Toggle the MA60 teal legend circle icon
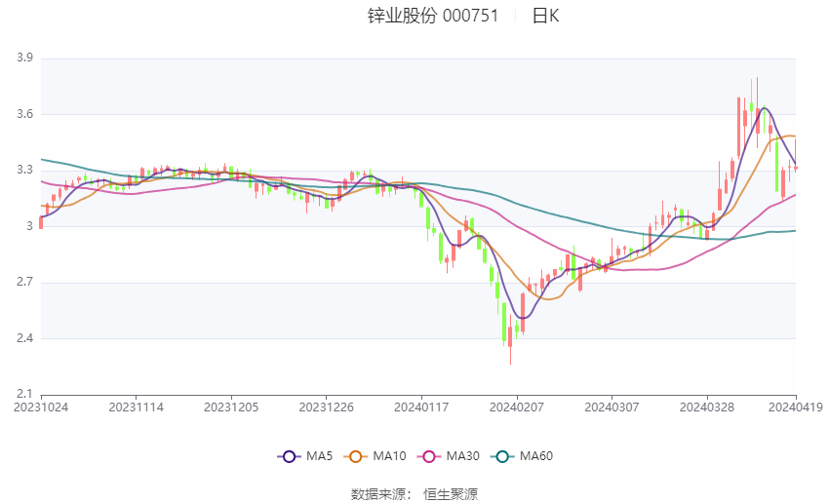Viewport: 829px width, 504px height. (x=502, y=456)
